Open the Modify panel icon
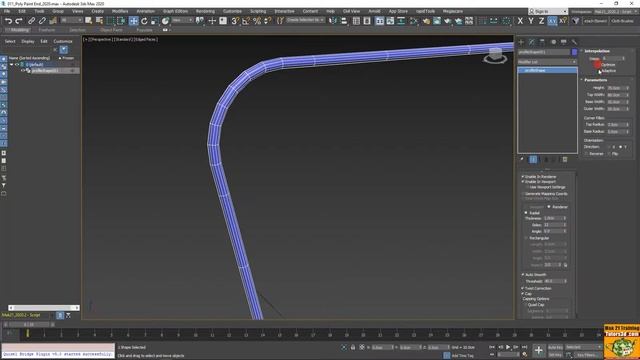The width and height of the screenshot is (640, 360). pyautogui.click(x=531, y=42)
